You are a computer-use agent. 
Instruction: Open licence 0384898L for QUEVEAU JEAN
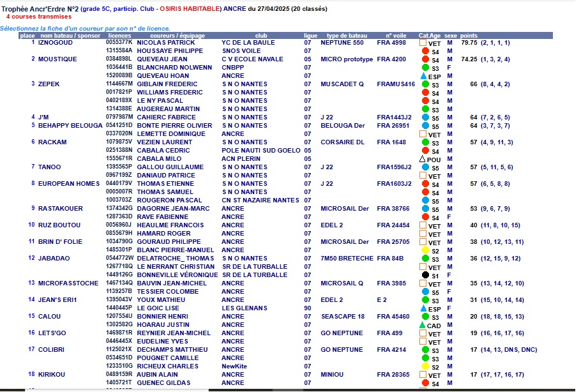pyautogui.click(x=118, y=59)
